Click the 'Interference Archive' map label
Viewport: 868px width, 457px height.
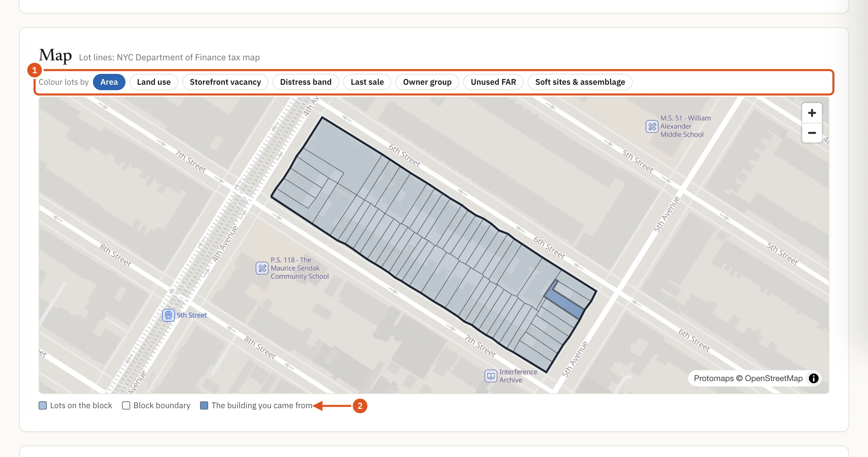[x=518, y=376]
